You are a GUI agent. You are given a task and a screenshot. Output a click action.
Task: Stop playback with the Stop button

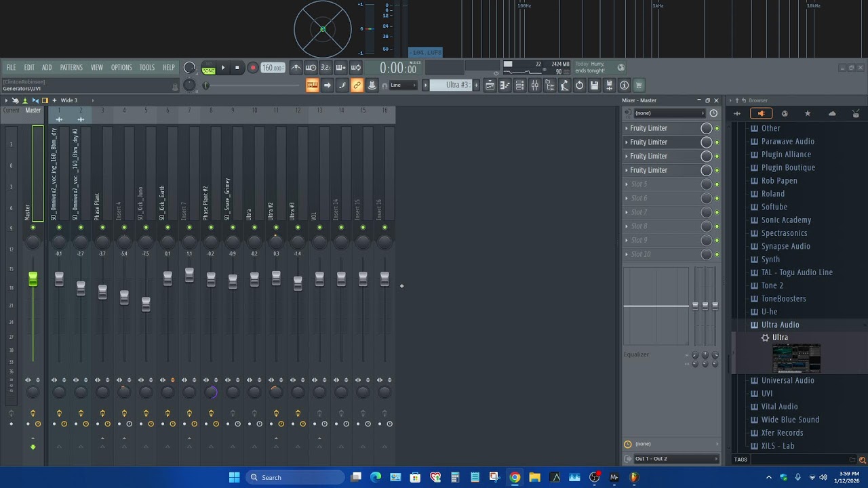[237, 68]
